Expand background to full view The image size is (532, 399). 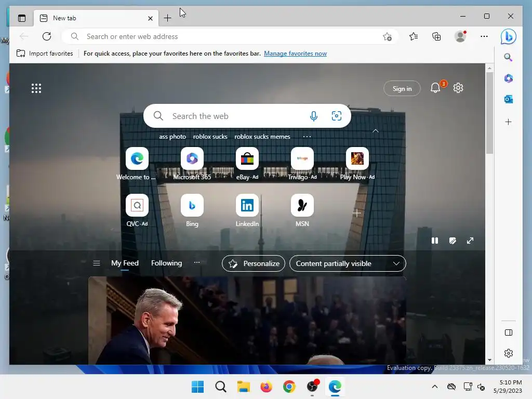[x=470, y=241]
